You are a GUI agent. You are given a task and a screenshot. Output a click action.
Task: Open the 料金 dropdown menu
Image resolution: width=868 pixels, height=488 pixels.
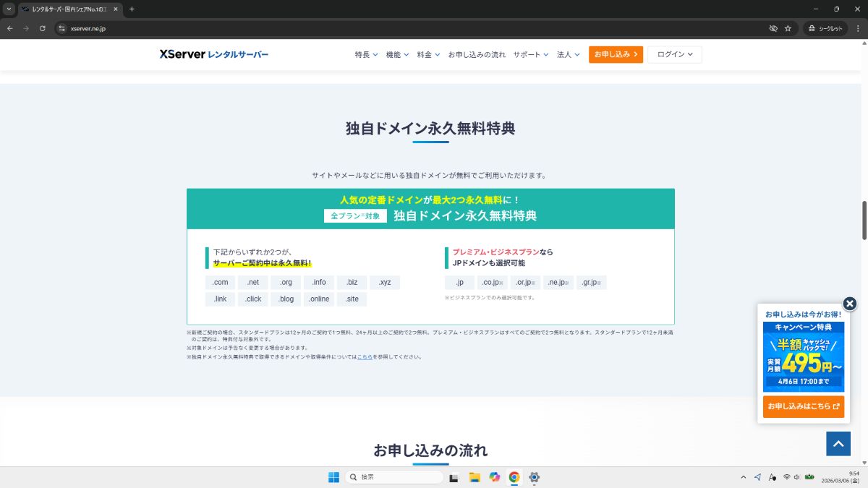click(428, 54)
